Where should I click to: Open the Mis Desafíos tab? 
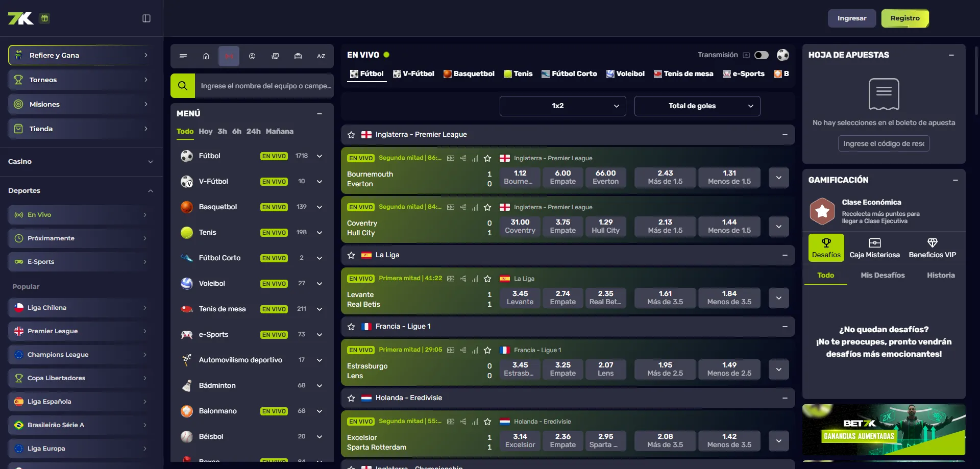coord(883,276)
